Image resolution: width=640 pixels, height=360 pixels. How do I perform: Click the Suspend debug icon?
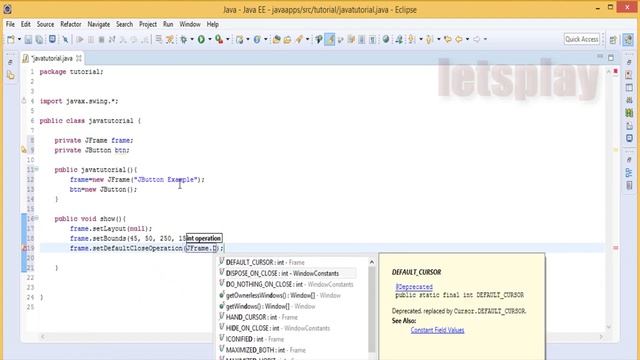click(91, 40)
